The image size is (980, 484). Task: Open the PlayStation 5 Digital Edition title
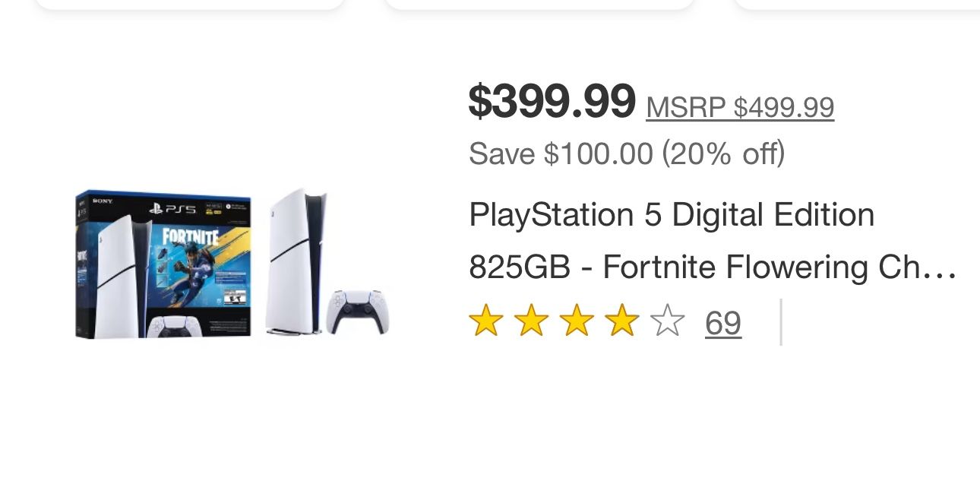(671, 214)
